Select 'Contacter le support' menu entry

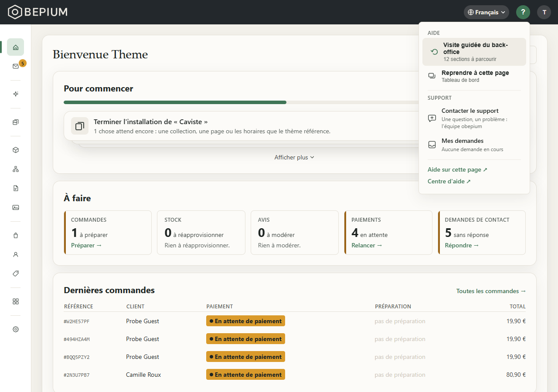point(474,118)
